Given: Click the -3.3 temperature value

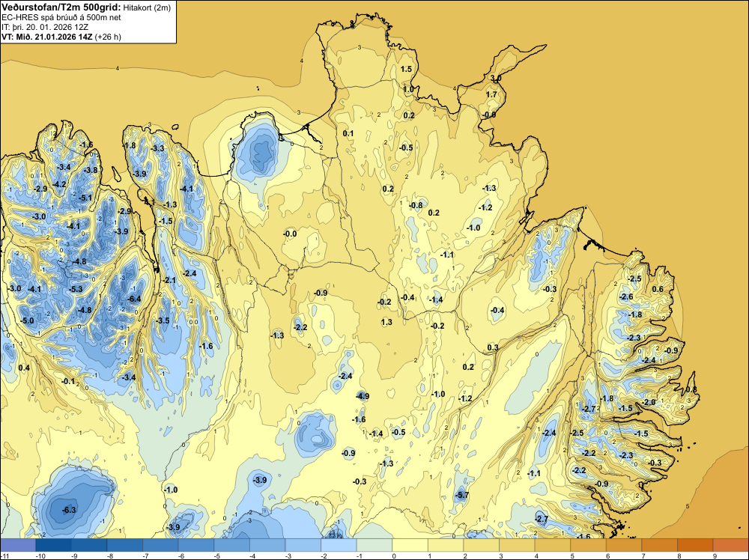Looking at the screenshot, I should pos(157,148).
